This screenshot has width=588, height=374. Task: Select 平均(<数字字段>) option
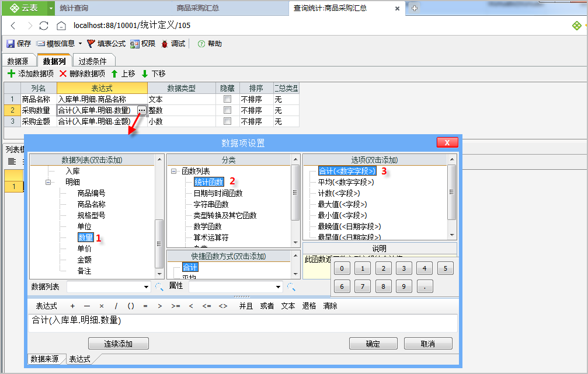tap(346, 182)
